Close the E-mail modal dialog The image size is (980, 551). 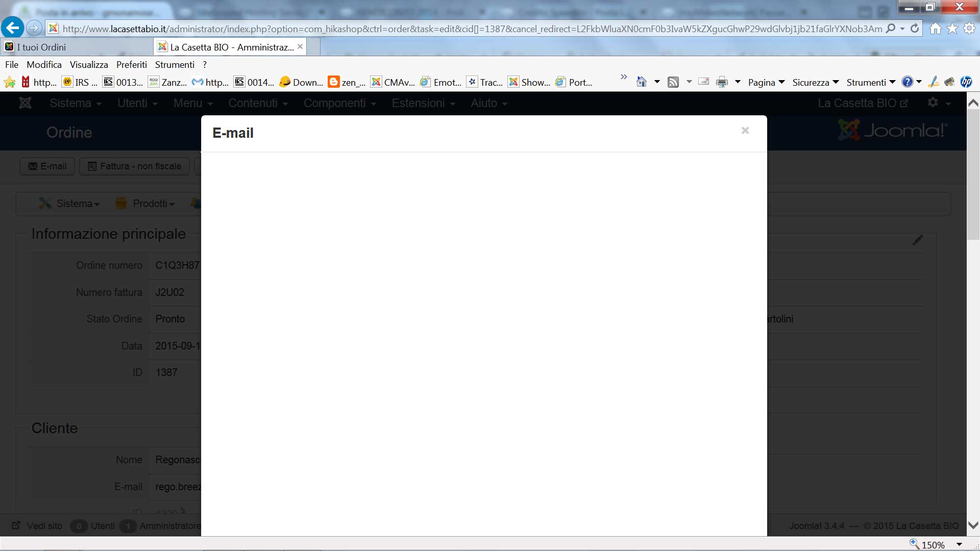click(745, 131)
